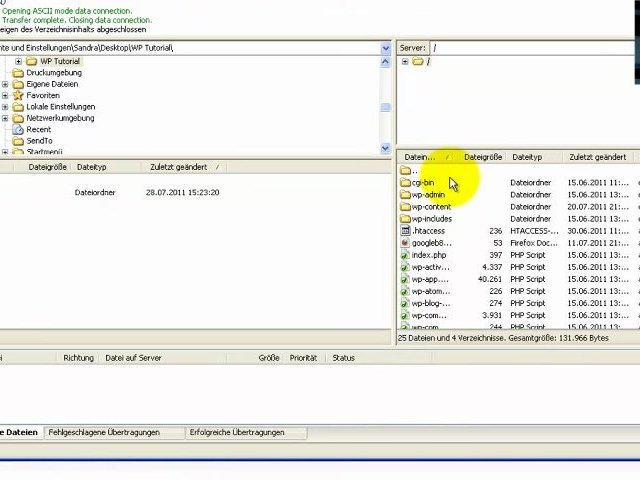Select the Druckumgebung folder in local tree
This screenshot has height=480, width=640.
[54, 73]
